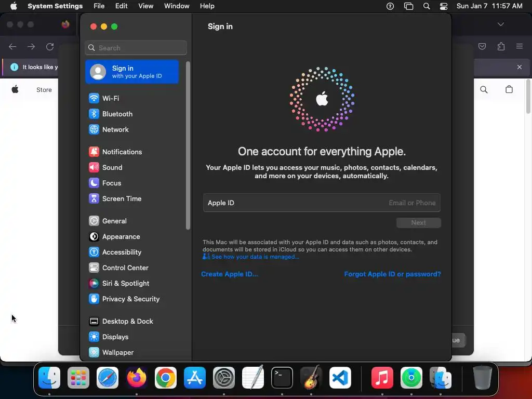The image size is (532, 399).
Task: Open Control Center in menu bar
Action: point(444,6)
